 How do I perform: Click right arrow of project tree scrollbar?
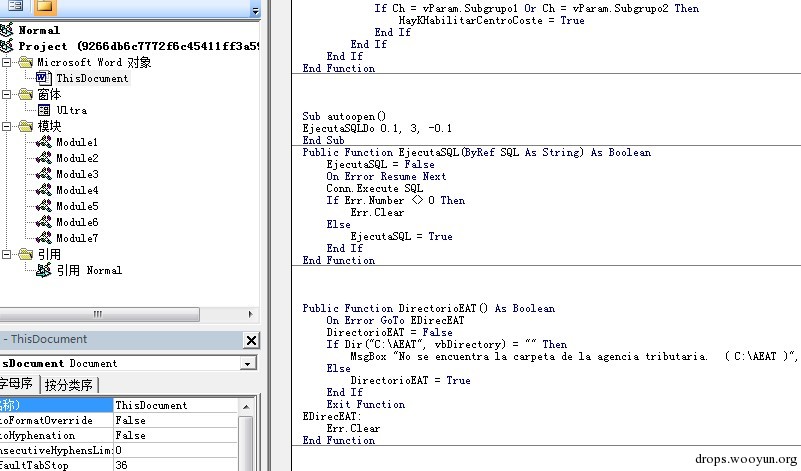click(250, 314)
